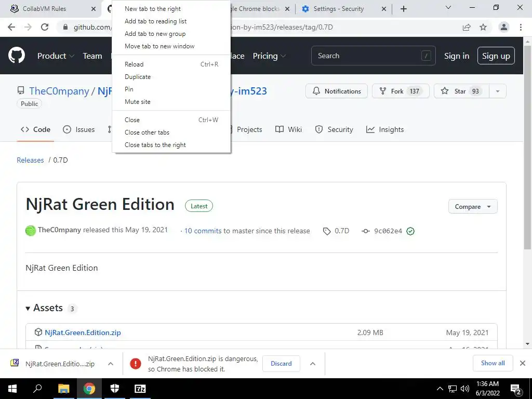Reload page with toolbar refresh icon
The width and height of the screenshot is (532, 399).
45,27
